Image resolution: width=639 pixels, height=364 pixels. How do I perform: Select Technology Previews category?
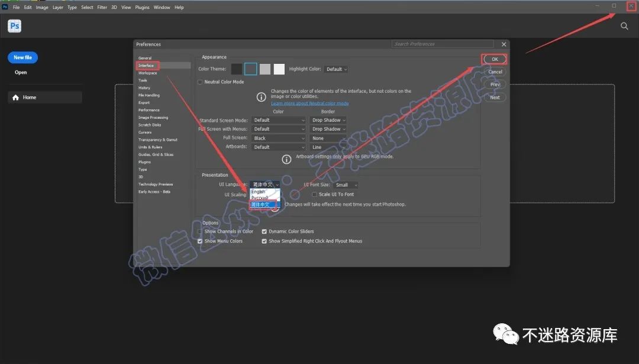click(155, 184)
